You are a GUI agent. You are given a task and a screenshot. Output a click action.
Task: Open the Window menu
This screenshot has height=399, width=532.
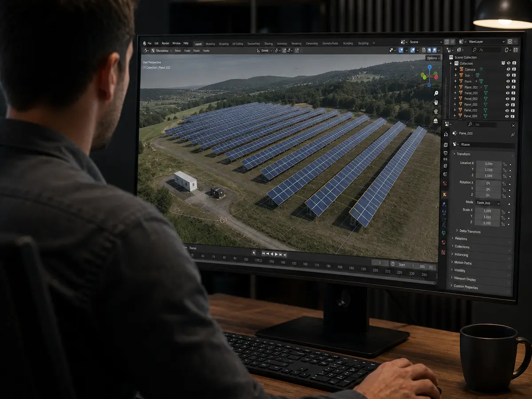(176, 43)
